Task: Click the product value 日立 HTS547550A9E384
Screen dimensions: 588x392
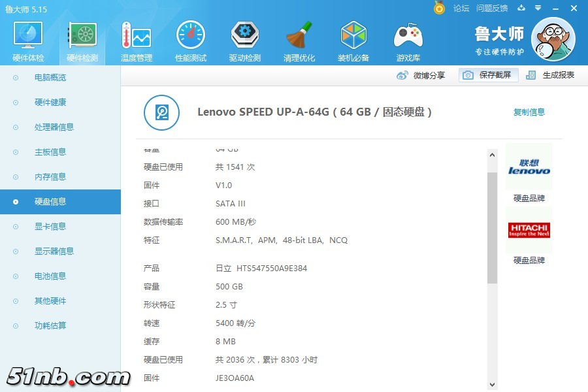Action: click(261, 269)
